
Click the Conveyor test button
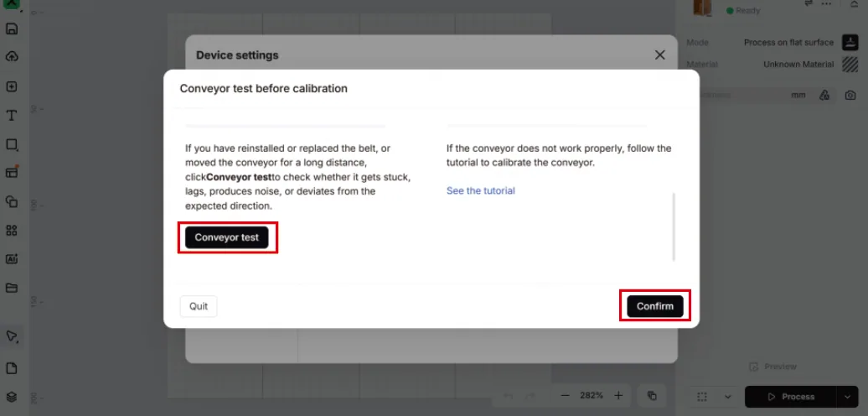pyautogui.click(x=227, y=237)
